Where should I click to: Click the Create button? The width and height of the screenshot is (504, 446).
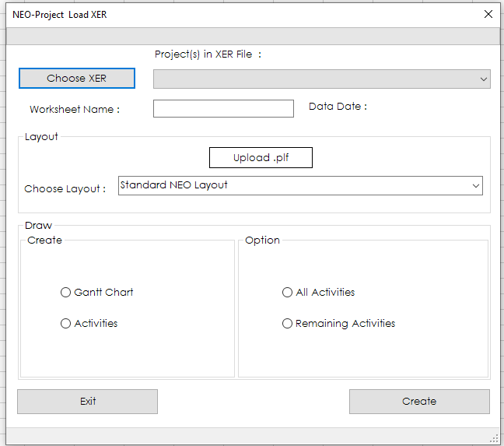pyautogui.click(x=419, y=402)
